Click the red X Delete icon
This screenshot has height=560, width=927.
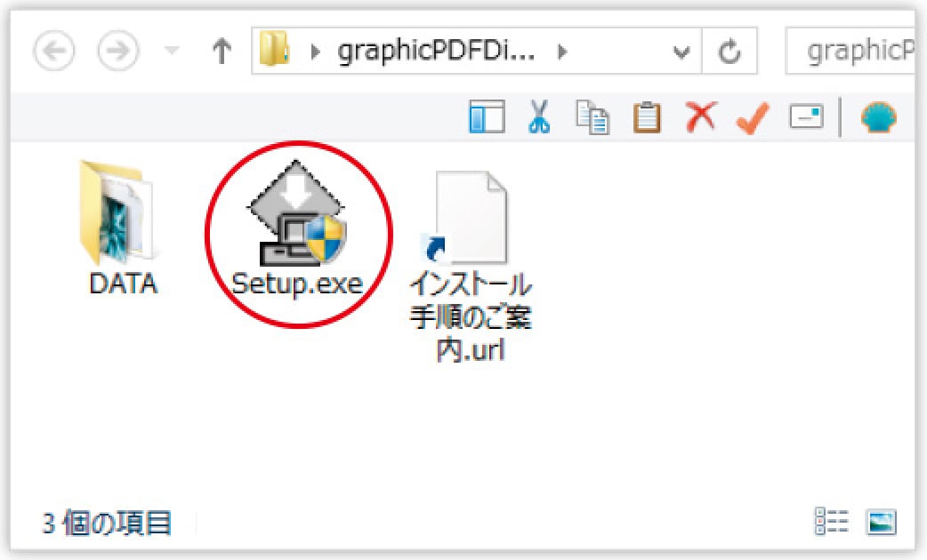pyautogui.click(x=701, y=116)
